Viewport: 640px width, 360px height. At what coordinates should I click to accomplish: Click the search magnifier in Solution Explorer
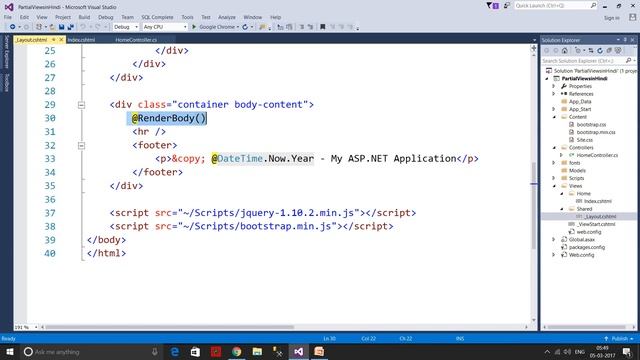[629, 60]
